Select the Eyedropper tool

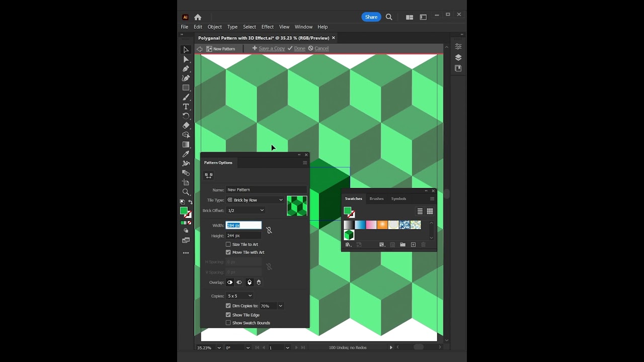pos(186,154)
